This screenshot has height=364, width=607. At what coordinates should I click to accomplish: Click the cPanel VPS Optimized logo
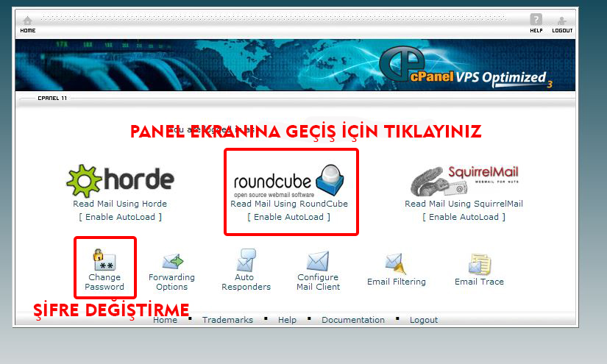coord(464,68)
